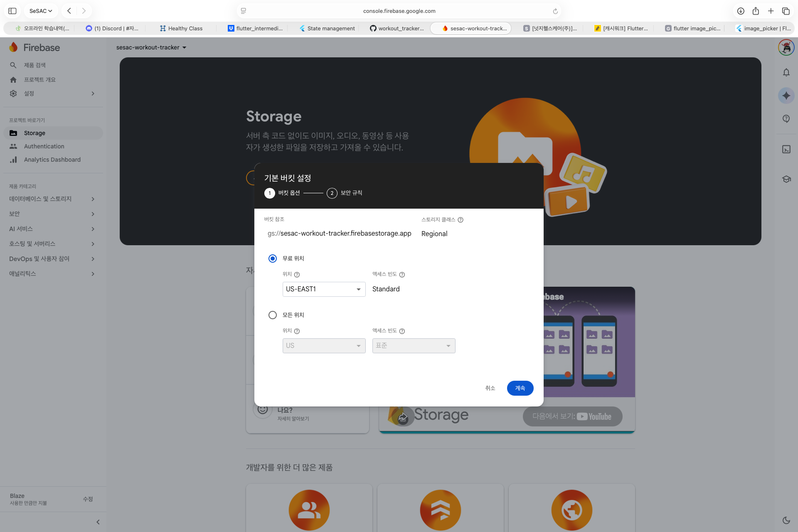Click help icon beside all-locations access frequency

(402, 331)
